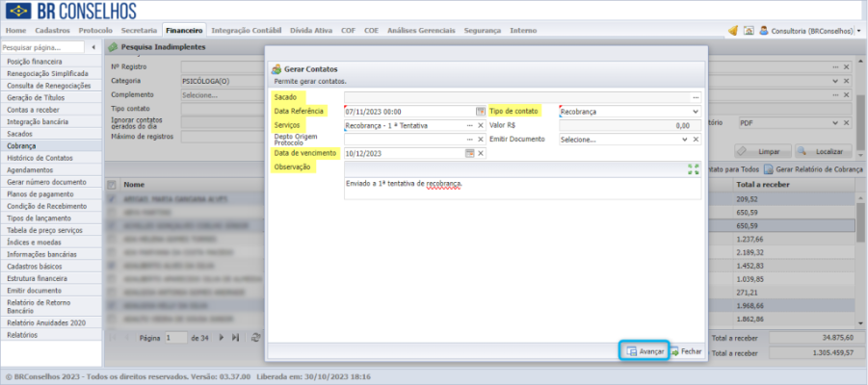Viewport: 868px width, 385px height.
Task: Clear the Categoria selection behind dialog
Action: pos(847,81)
